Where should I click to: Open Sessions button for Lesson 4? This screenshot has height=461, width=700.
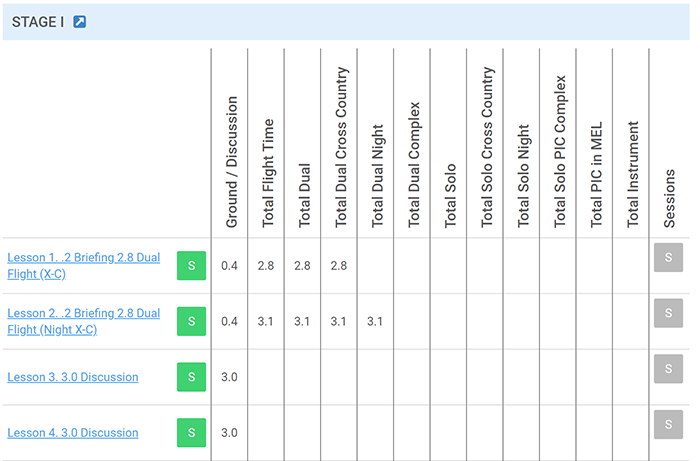click(x=668, y=424)
